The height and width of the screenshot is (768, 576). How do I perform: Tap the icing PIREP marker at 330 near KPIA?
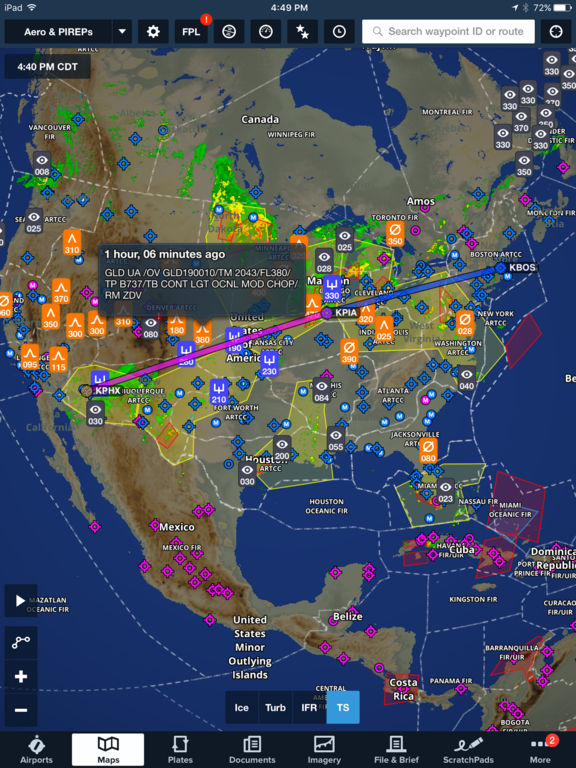[332, 288]
